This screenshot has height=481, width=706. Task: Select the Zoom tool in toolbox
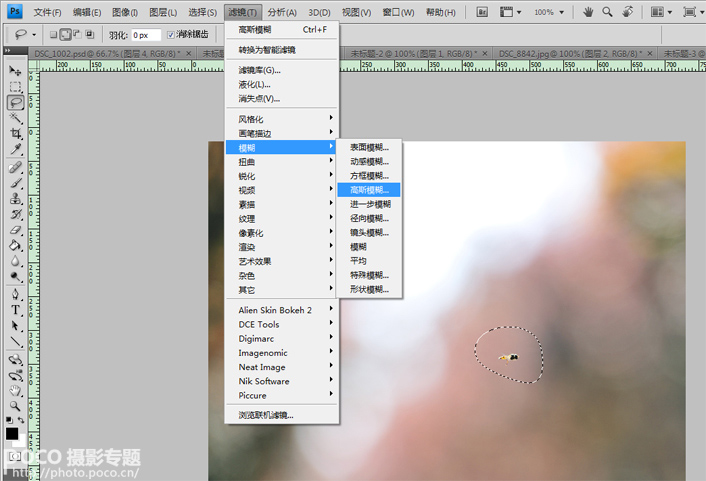[15, 406]
